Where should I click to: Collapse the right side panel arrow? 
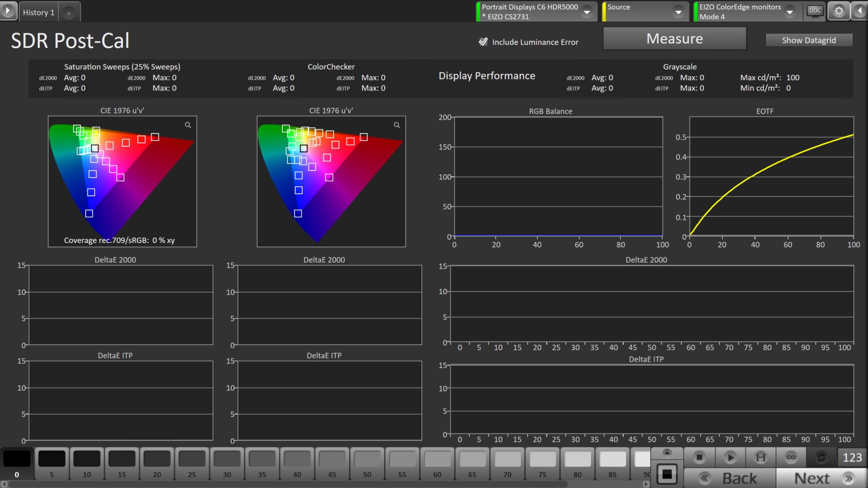(x=860, y=11)
